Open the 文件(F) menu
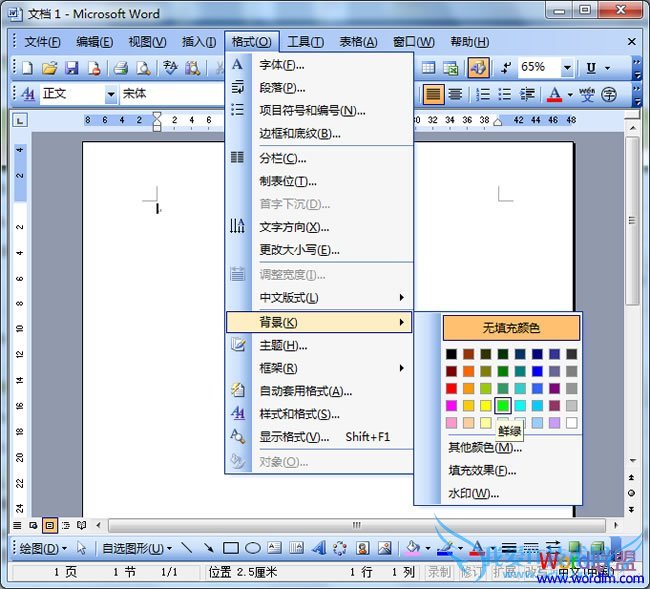 click(x=42, y=41)
